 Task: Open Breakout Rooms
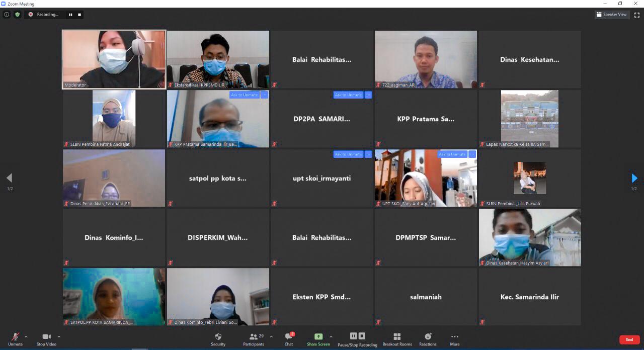[x=397, y=339]
